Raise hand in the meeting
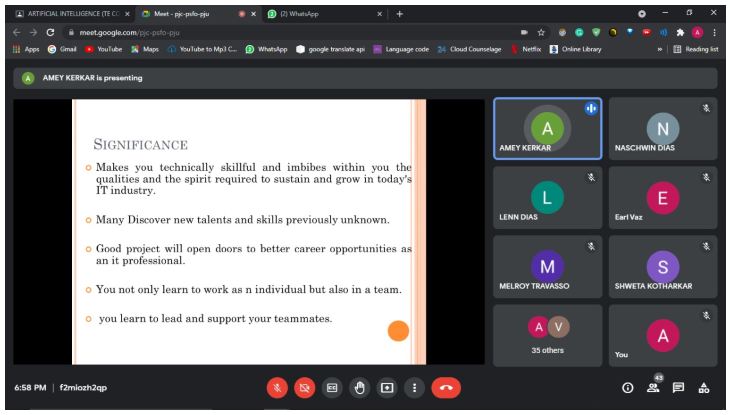Image resolution: width=731 pixels, height=415 pixels. (x=360, y=387)
